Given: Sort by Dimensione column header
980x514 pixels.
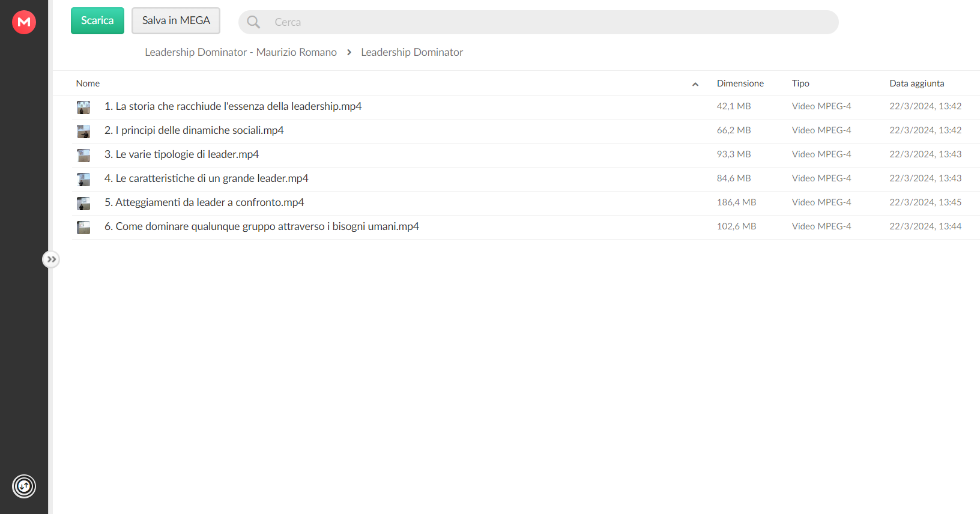Looking at the screenshot, I should pos(740,83).
